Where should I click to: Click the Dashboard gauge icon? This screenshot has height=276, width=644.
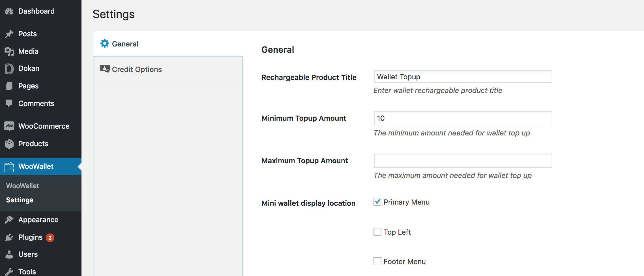coord(9,11)
